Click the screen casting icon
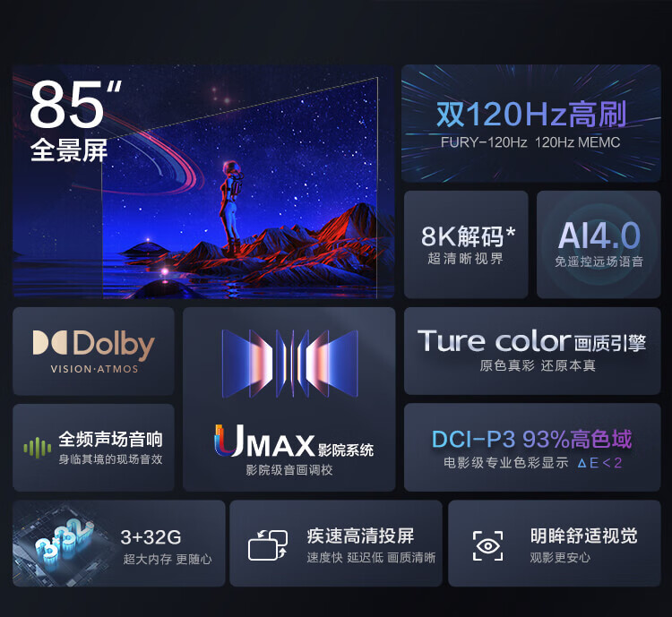The width and height of the screenshot is (672, 617). click(268, 544)
